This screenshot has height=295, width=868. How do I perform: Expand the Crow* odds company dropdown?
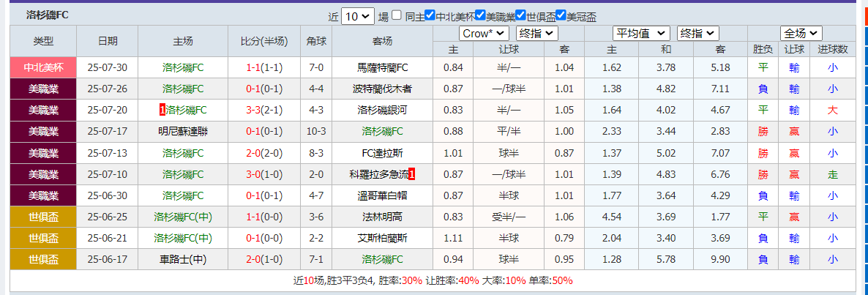pyautogui.click(x=484, y=33)
